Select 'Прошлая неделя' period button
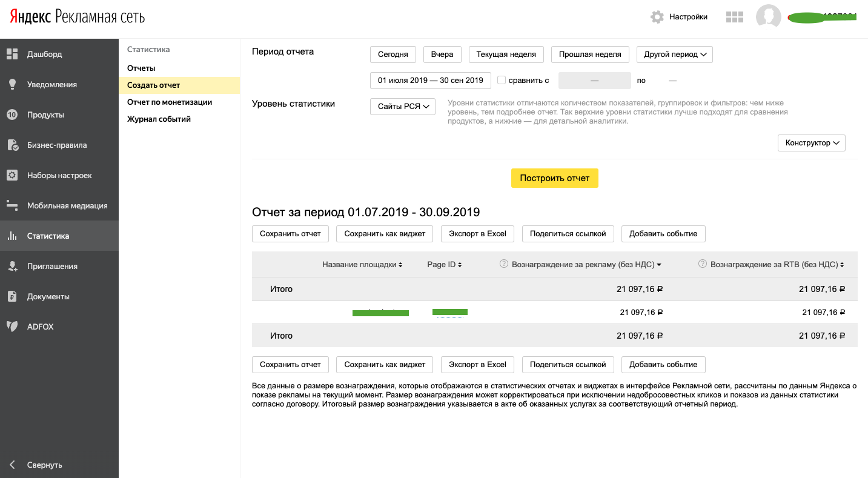Screen dimensions: 868x478 [590, 55]
